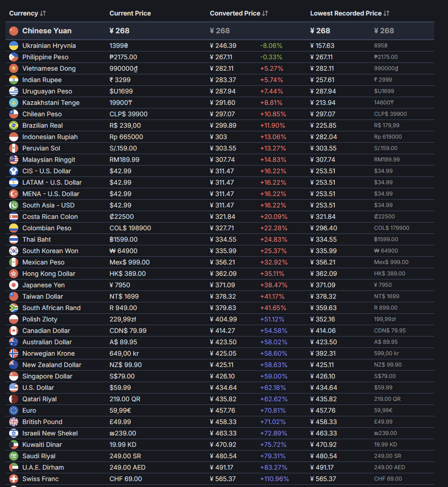
Task: Click the South Asia - USD flag icon
Action: [14, 205]
